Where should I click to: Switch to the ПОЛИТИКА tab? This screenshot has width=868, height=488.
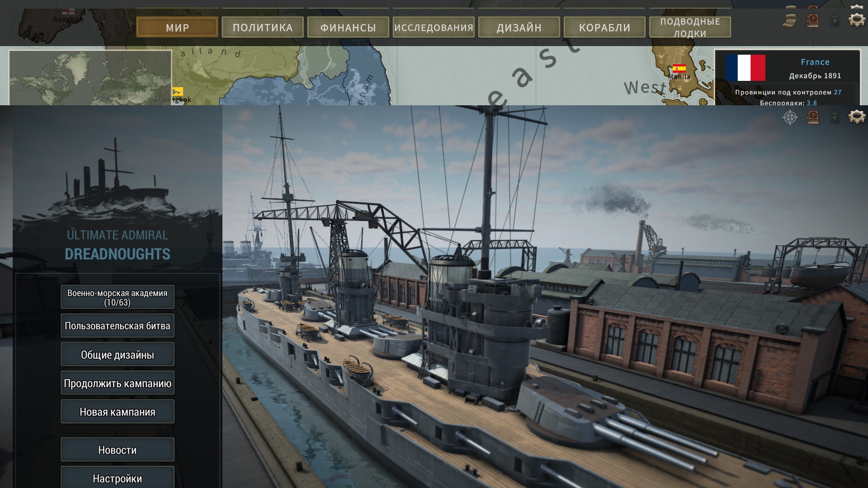[x=263, y=28]
